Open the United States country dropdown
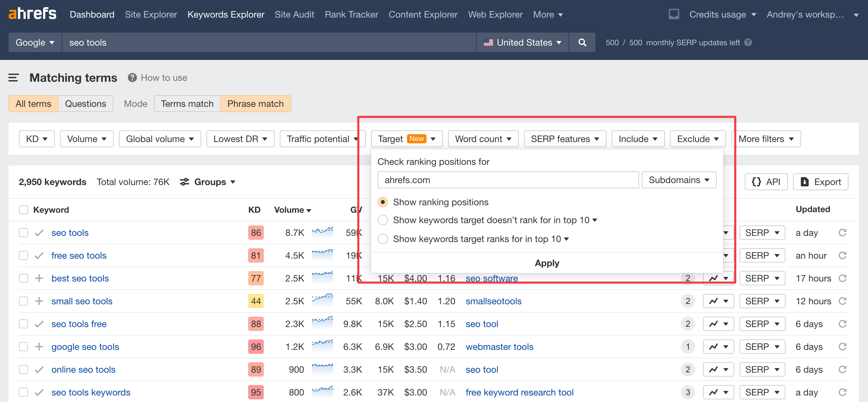The image size is (868, 402). click(x=522, y=42)
